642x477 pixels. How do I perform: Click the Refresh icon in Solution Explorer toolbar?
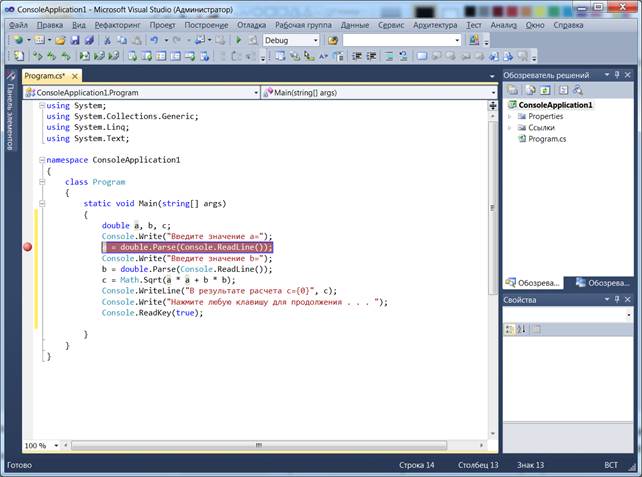click(545, 90)
